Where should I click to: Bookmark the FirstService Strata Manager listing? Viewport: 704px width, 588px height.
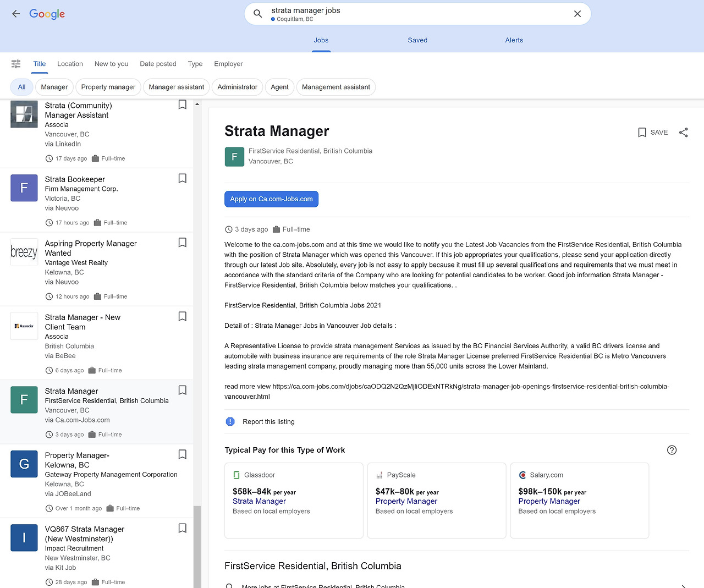point(183,390)
